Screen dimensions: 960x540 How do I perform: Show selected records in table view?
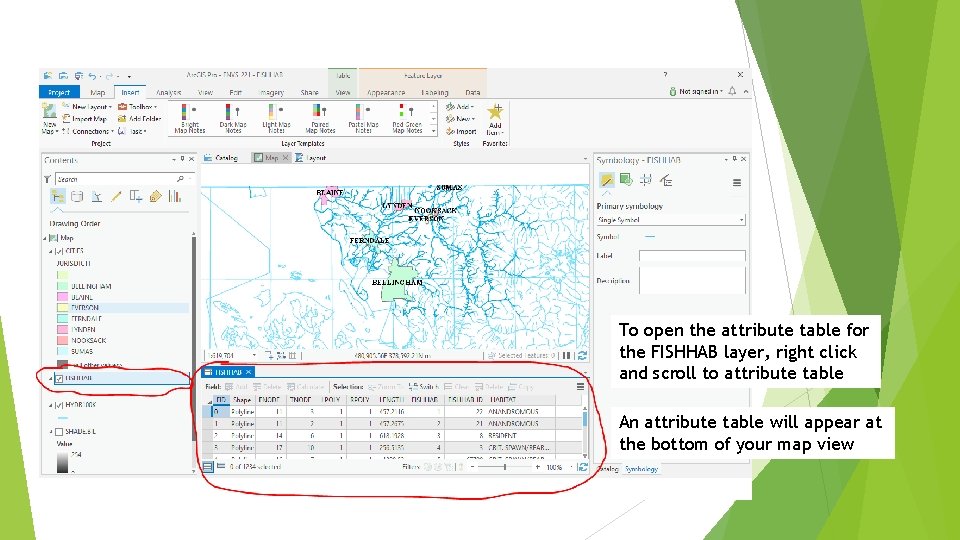[x=220, y=467]
